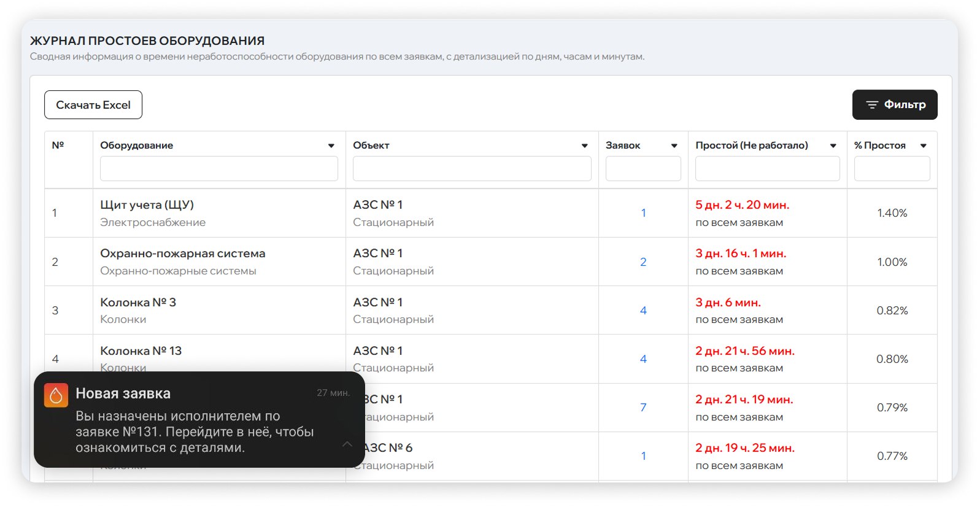The image size is (980, 507).
Task: Focus the % Простоя filter input
Action: coord(892,169)
